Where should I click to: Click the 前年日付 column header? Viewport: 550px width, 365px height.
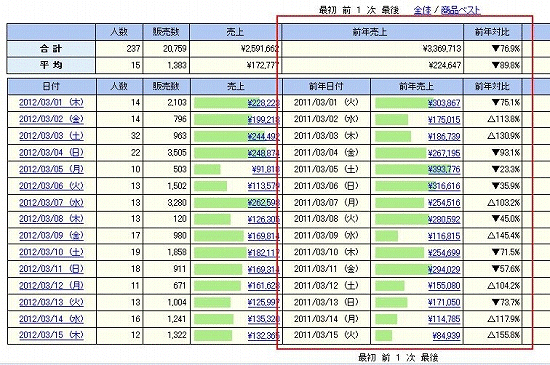pyautogui.click(x=326, y=86)
